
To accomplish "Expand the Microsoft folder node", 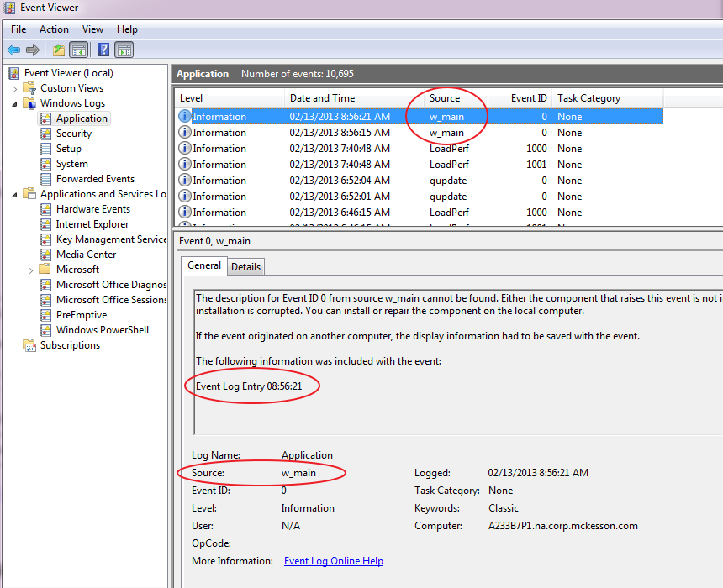I will tap(31, 270).
